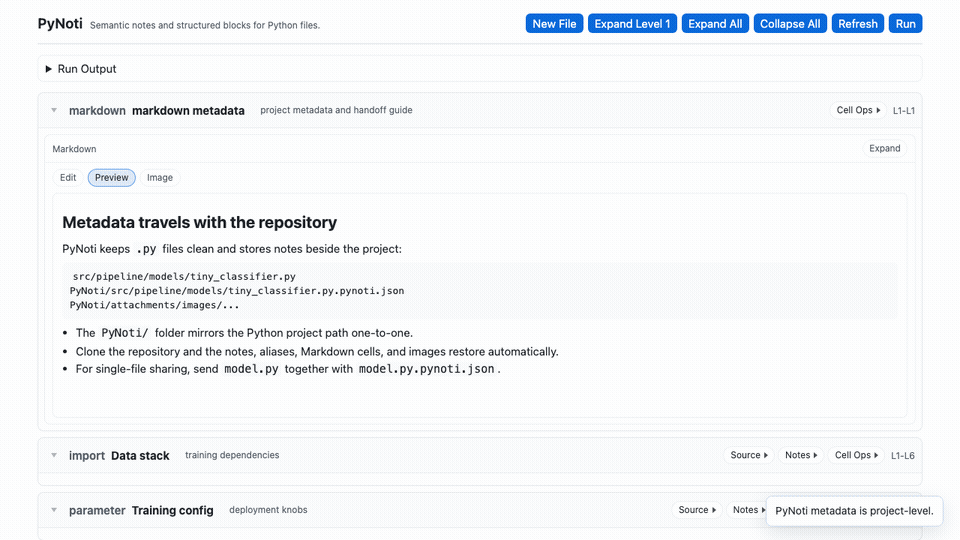
Task: Click the 'model.py.pynoti.json' inline code
Action: (x=426, y=369)
